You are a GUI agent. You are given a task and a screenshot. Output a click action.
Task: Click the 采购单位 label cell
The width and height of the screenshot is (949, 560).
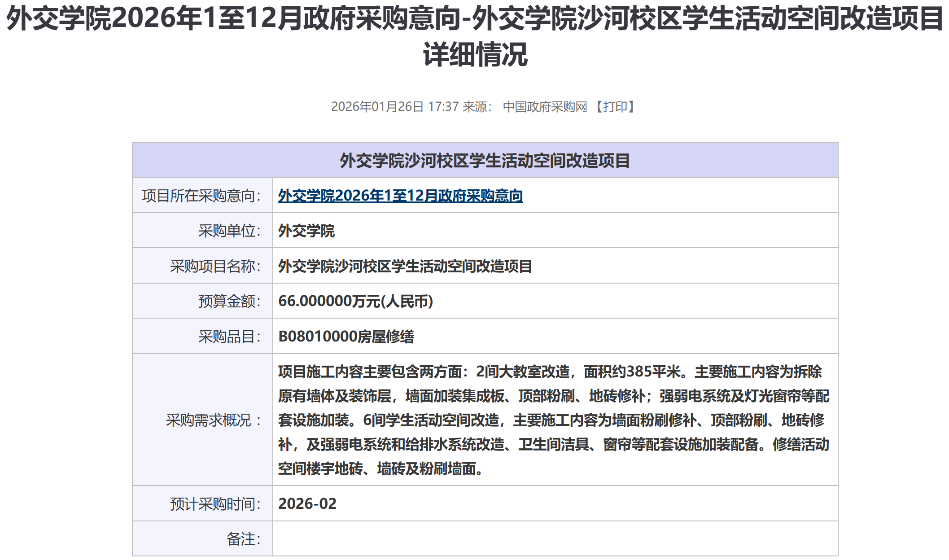pos(229,231)
